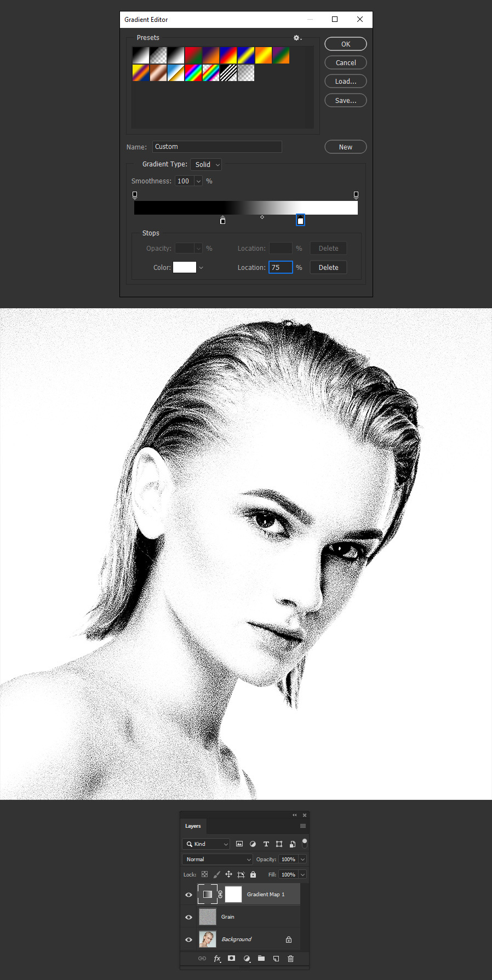Choose the Blue, Red, Yellow gradient preset
492x980 pixels.
pyautogui.click(x=228, y=55)
